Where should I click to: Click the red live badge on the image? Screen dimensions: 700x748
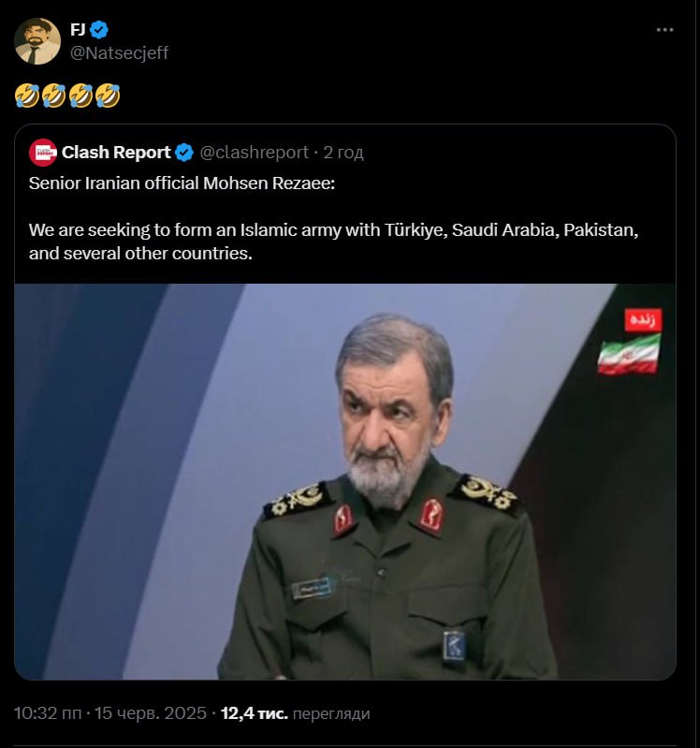tap(642, 319)
